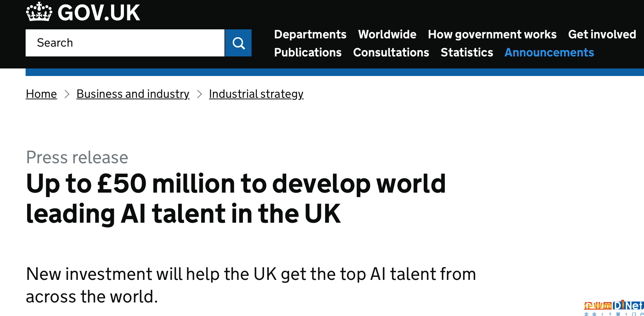Click the chevron before Industrial strategy
Viewport: 644px width, 316px height.
click(x=200, y=94)
